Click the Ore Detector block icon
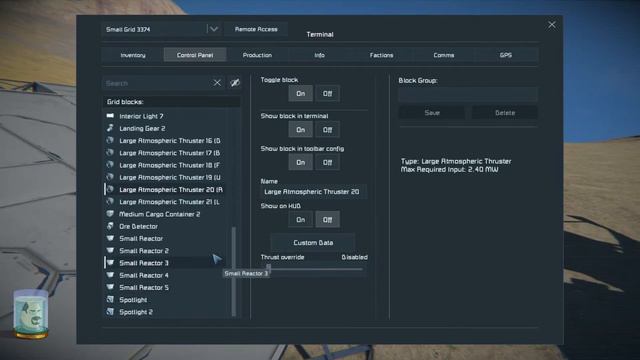Image resolution: width=640 pixels, height=360 pixels. [110, 226]
